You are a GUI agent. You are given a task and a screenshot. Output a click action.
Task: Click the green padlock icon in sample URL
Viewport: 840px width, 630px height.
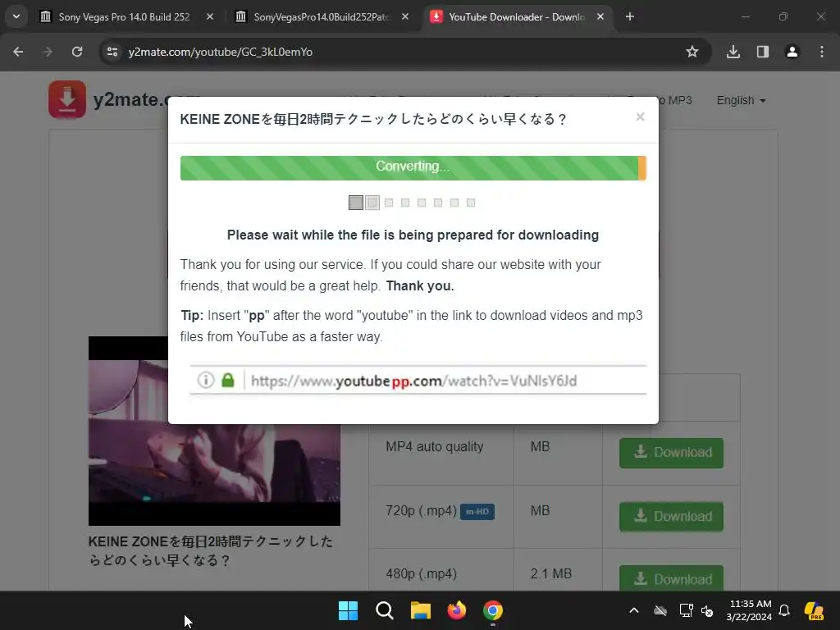228,381
